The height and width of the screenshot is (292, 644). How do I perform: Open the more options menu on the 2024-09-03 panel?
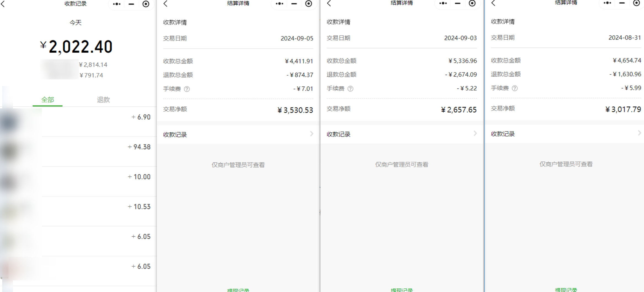443,3
